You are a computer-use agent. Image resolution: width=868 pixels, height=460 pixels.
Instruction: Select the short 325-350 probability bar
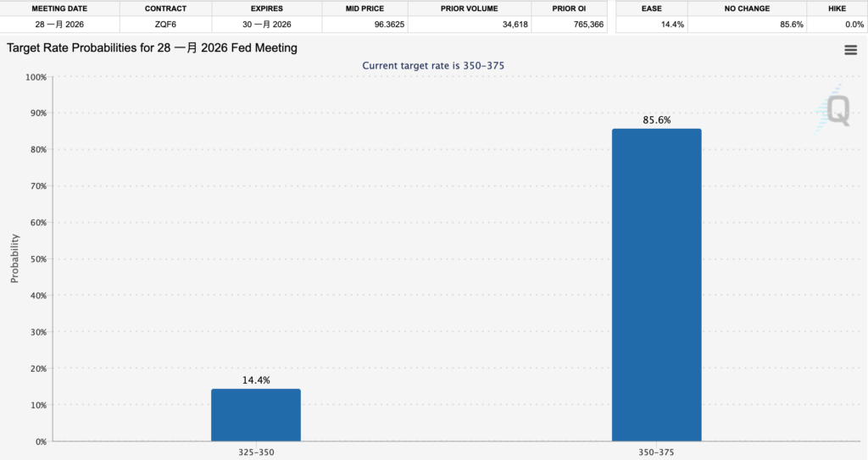click(x=255, y=414)
